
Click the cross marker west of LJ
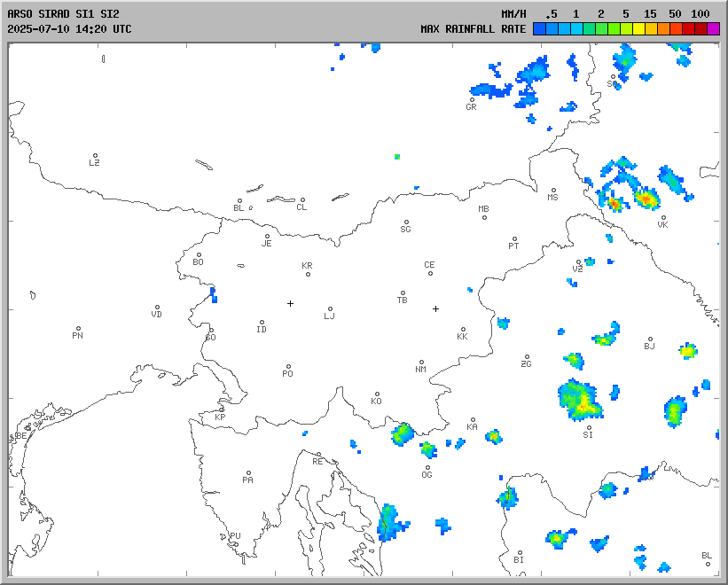[290, 303]
